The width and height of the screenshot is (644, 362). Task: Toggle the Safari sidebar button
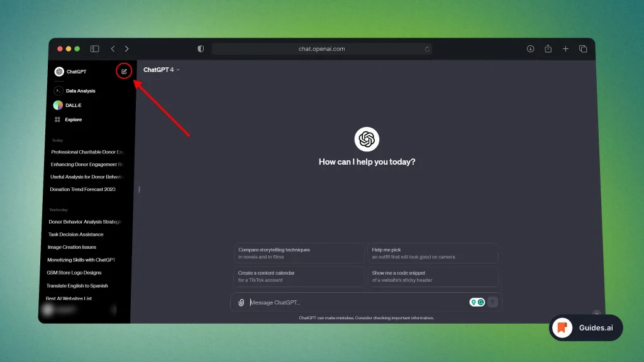(x=94, y=49)
